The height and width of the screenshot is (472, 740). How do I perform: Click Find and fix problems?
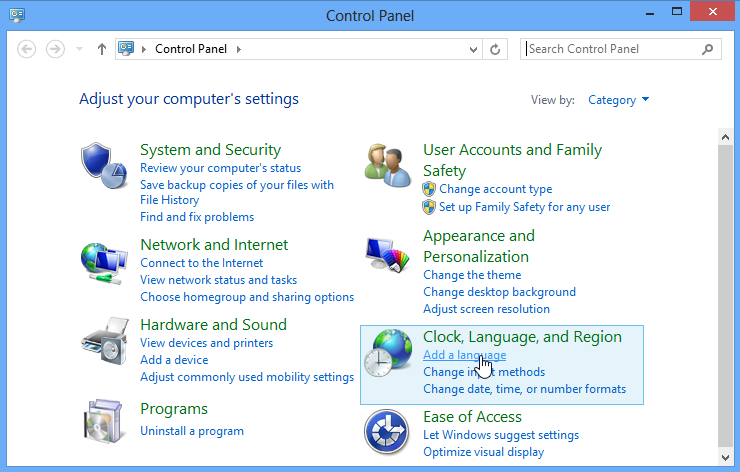[197, 217]
